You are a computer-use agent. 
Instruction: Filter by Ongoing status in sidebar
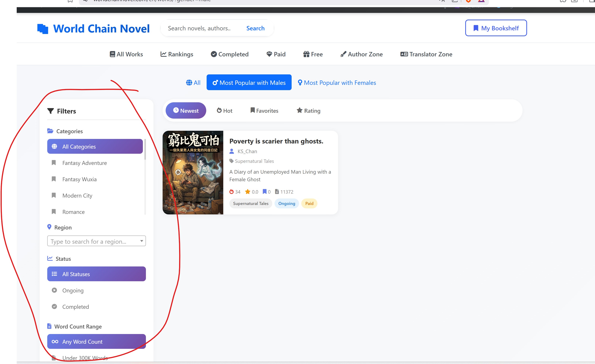point(96,290)
